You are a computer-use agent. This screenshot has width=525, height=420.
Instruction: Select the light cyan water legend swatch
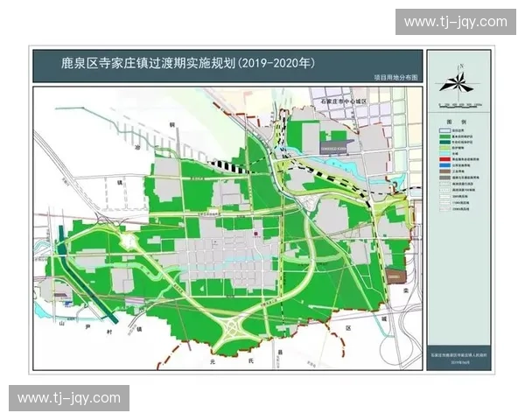444,154
